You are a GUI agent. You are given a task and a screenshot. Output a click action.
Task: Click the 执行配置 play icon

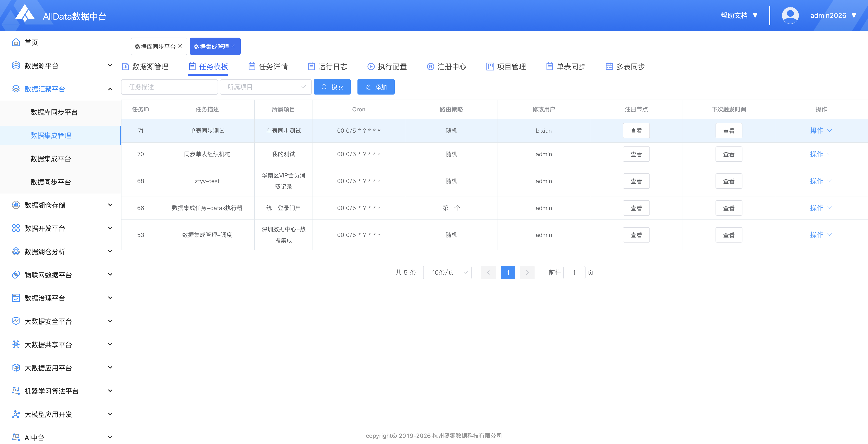click(x=371, y=67)
